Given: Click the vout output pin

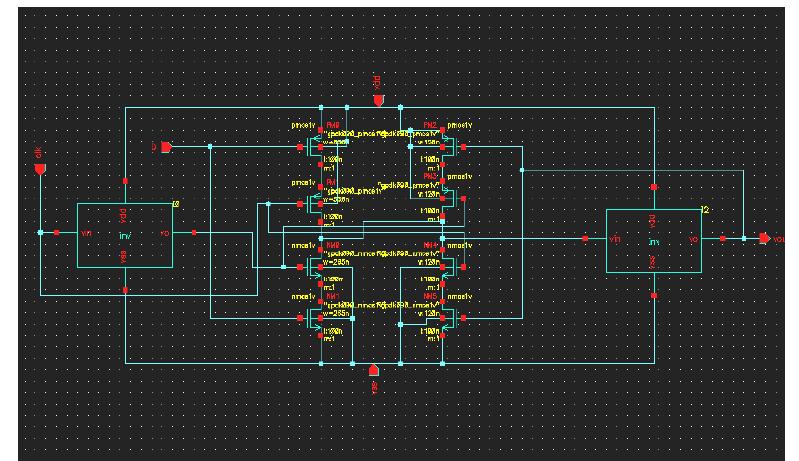Looking at the screenshot, I should [x=764, y=238].
